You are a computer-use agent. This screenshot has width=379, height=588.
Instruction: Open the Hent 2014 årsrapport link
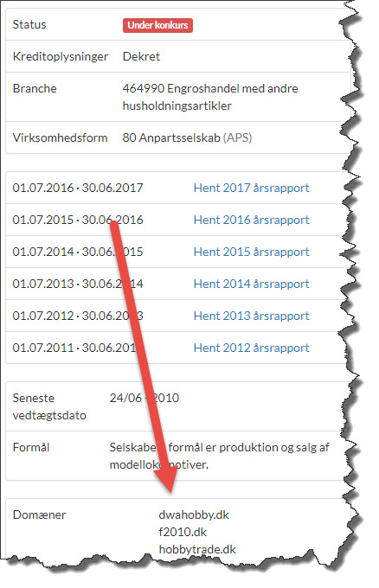[252, 284]
